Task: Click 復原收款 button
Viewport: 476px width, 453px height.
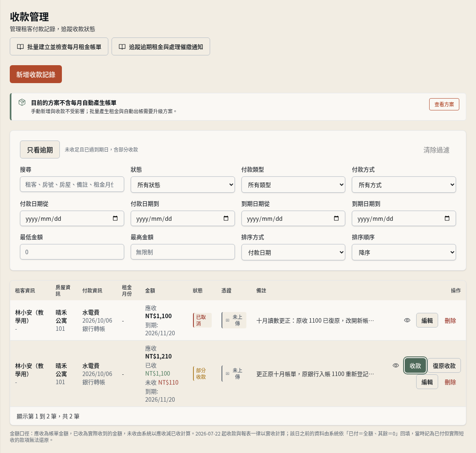Action: coord(444,365)
